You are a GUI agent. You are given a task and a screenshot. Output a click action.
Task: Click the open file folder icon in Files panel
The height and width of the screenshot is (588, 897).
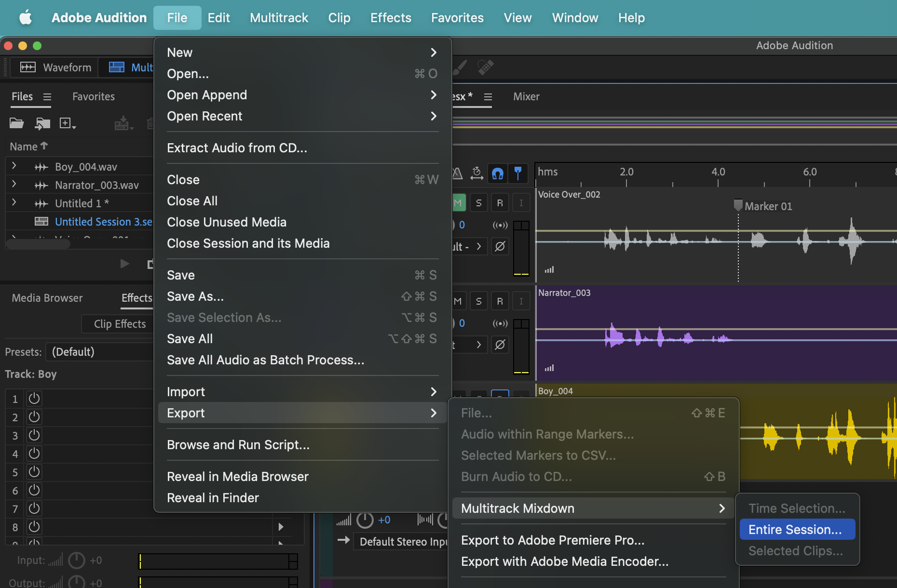pyautogui.click(x=17, y=123)
